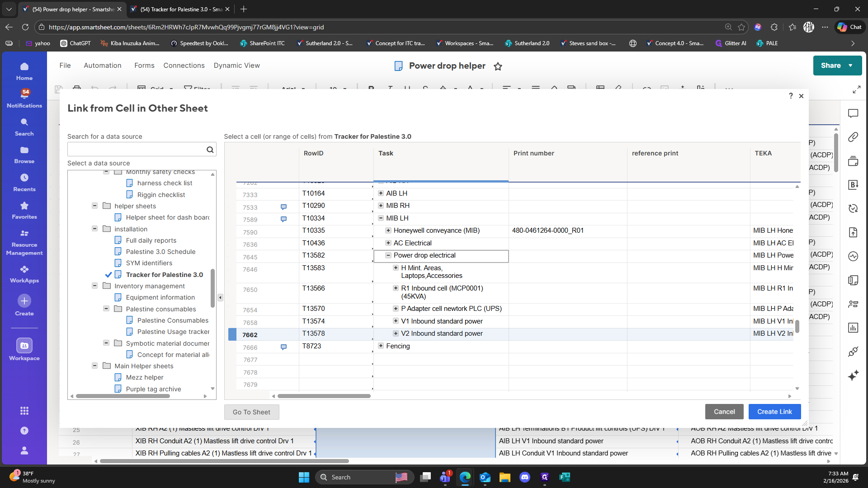Image resolution: width=868 pixels, height=488 pixels.
Task: Open the Dynamic View menu
Action: [236, 66]
